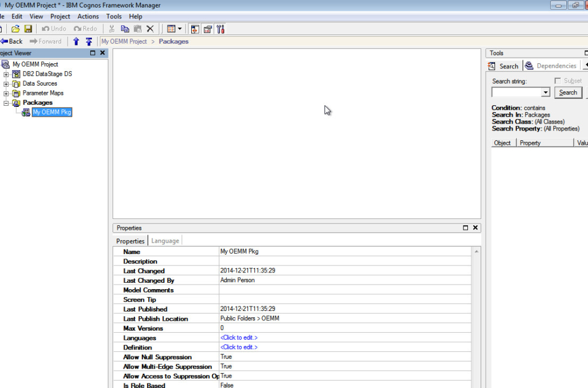Open the Tools menu

coord(114,17)
